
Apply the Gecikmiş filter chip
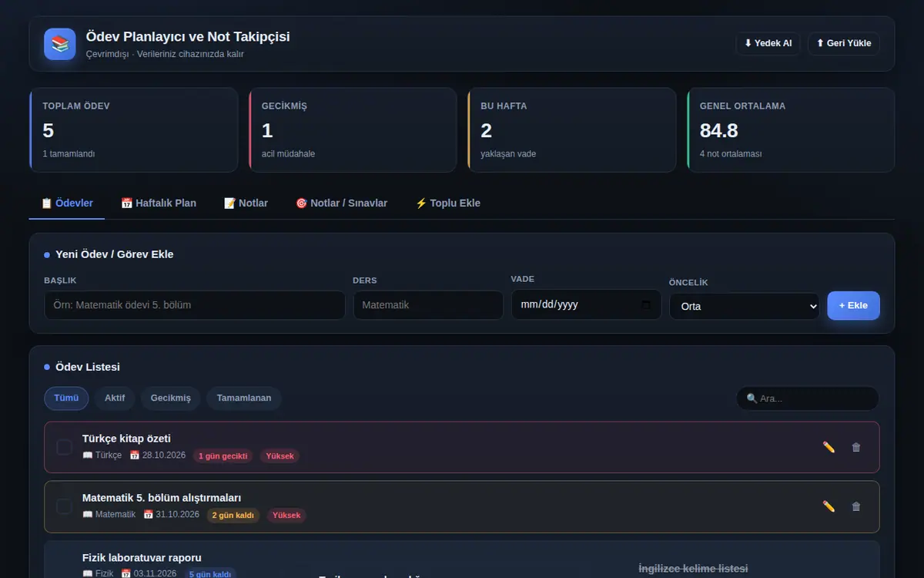click(171, 398)
